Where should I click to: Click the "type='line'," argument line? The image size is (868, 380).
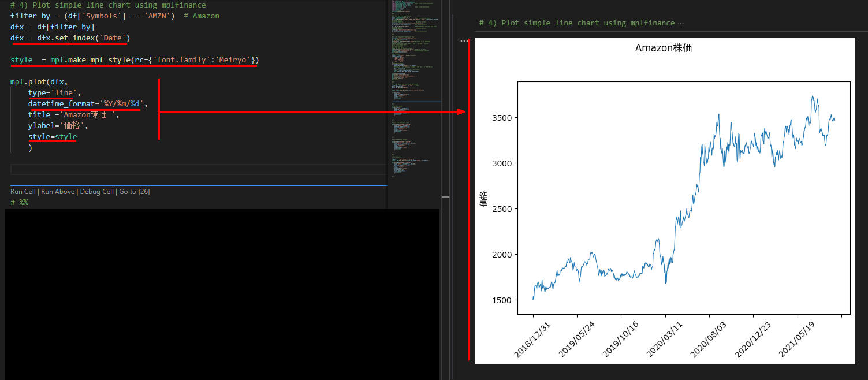coord(55,93)
